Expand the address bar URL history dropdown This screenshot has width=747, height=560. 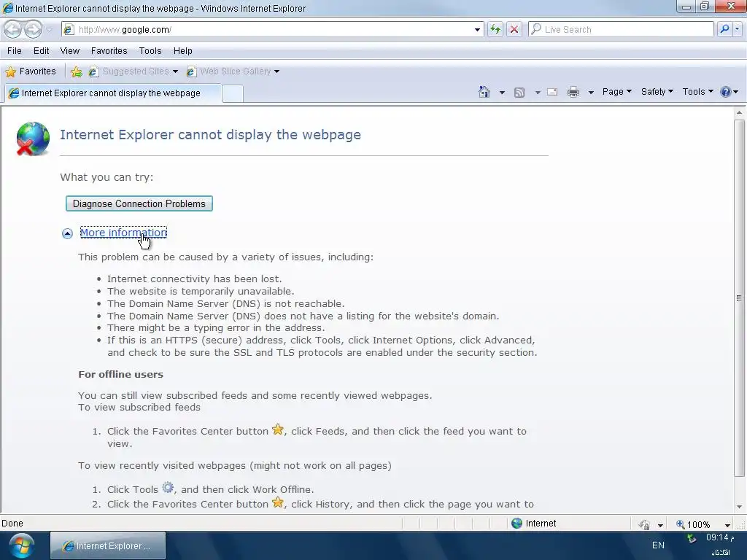[477, 29]
